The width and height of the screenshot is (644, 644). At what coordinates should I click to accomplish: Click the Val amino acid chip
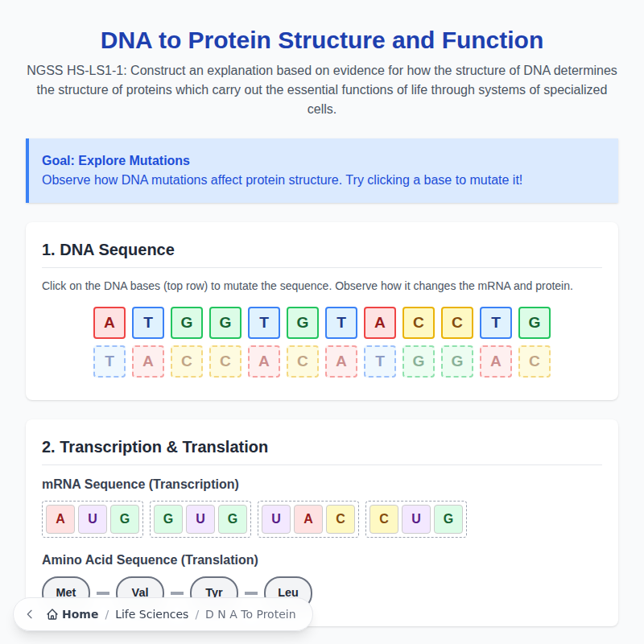point(140,592)
